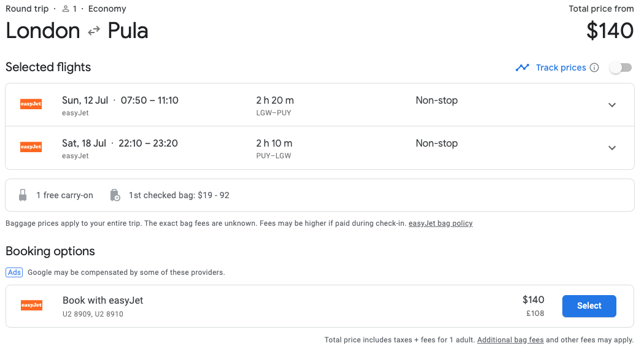Click the checked bag icon
Viewport: 644px width, 354px height.
click(x=115, y=195)
